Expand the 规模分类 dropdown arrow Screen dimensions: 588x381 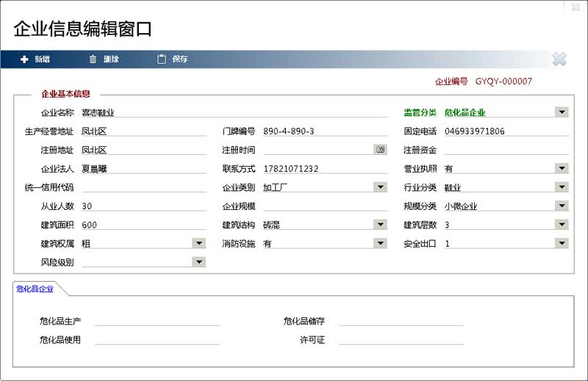(x=562, y=206)
